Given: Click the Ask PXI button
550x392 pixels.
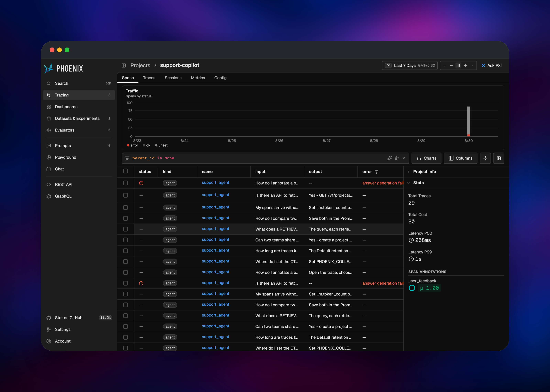Looking at the screenshot, I should tap(492, 65).
